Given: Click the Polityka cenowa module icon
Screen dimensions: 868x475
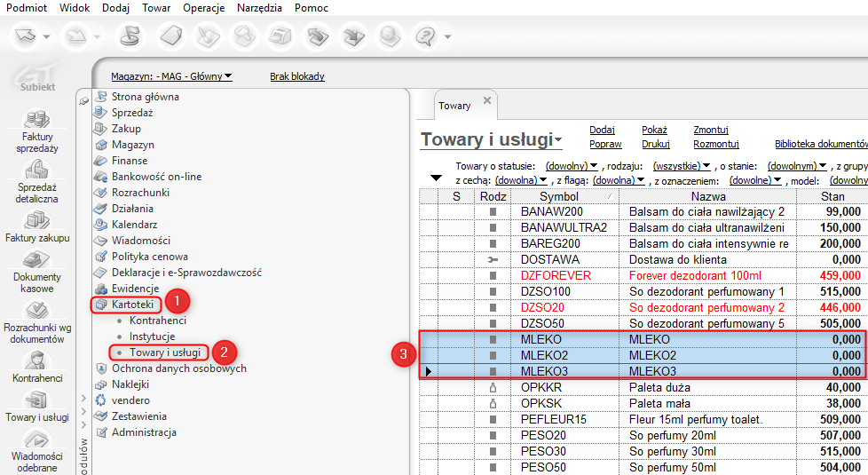Looking at the screenshot, I should 100,257.
